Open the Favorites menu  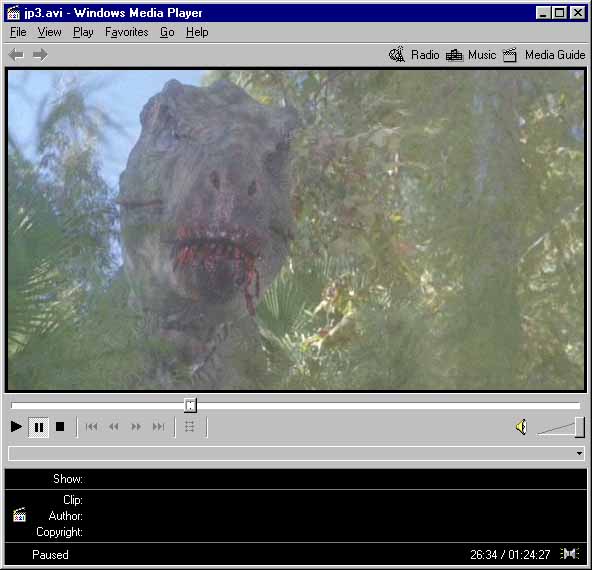[126, 32]
